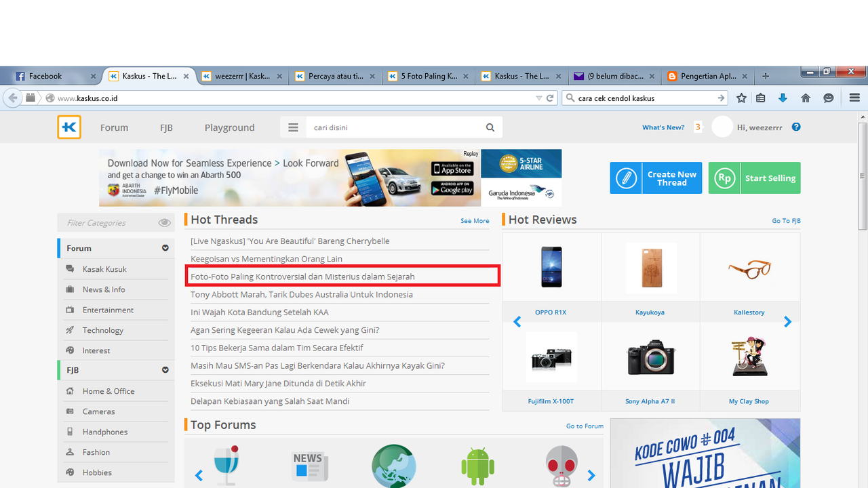868x488 pixels.
Task: Open the Playground navigation link
Action: pos(229,127)
